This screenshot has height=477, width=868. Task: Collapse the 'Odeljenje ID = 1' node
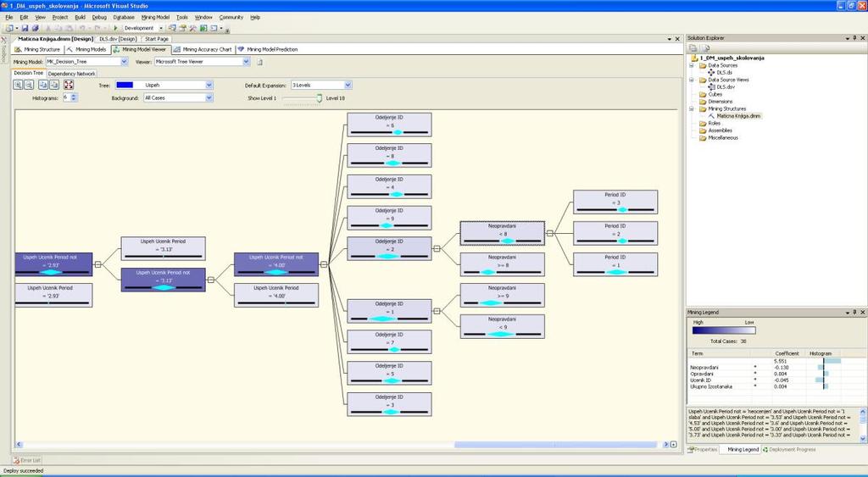tap(437, 311)
